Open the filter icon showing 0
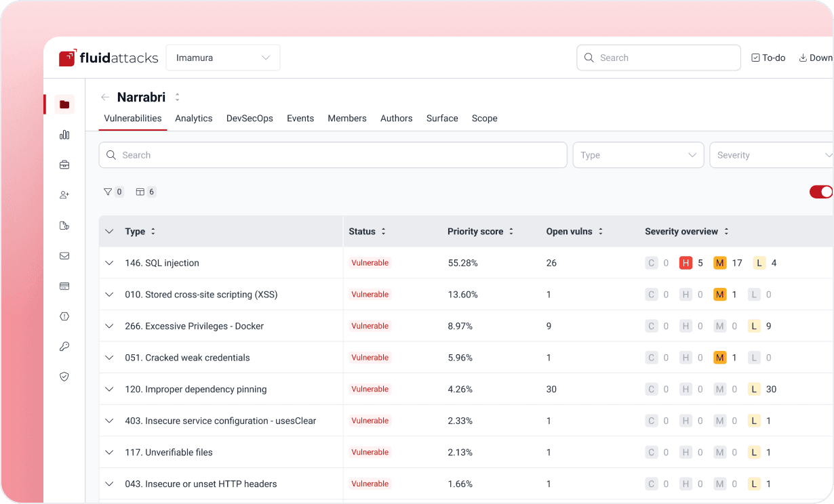 click(113, 192)
